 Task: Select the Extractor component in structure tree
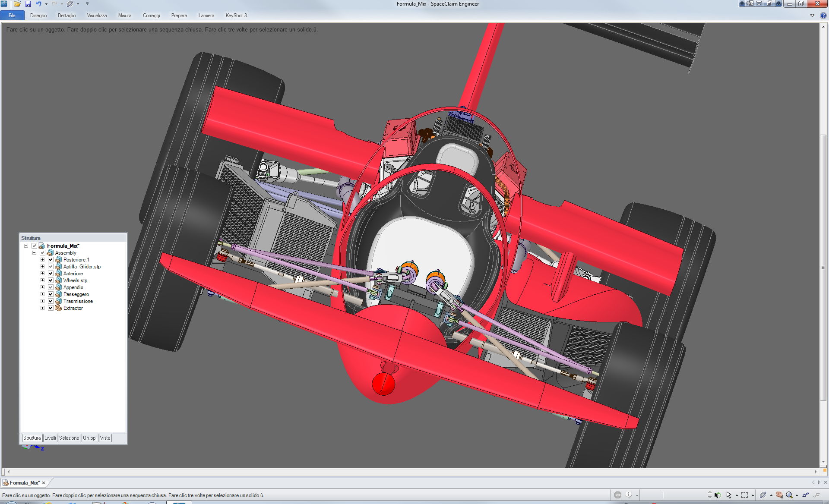pyautogui.click(x=73, y=308)
